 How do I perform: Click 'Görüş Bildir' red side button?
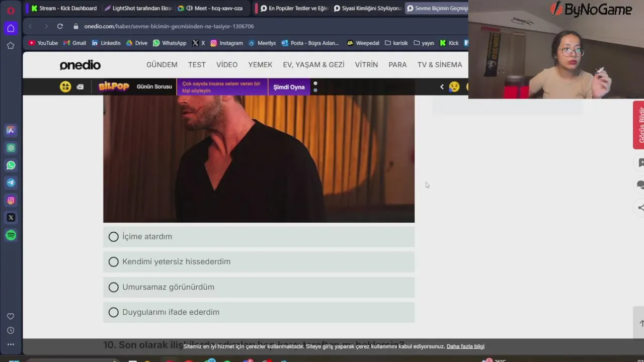pos(638,125)
